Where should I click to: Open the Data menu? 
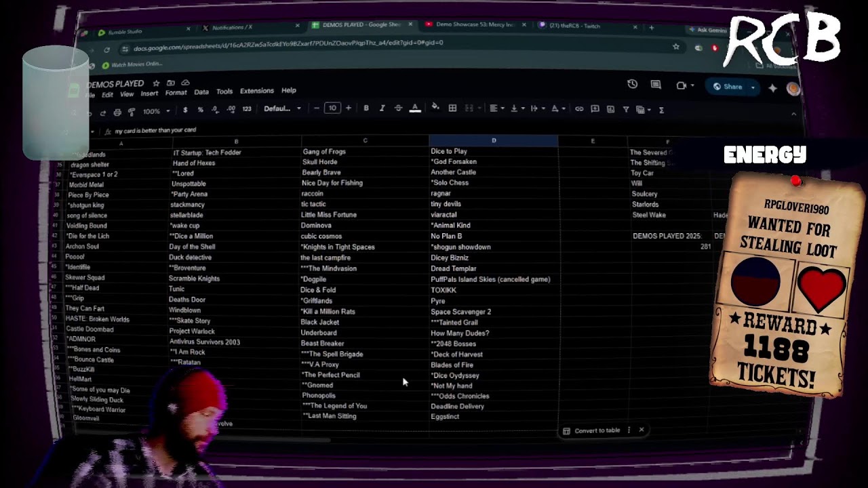201,92
